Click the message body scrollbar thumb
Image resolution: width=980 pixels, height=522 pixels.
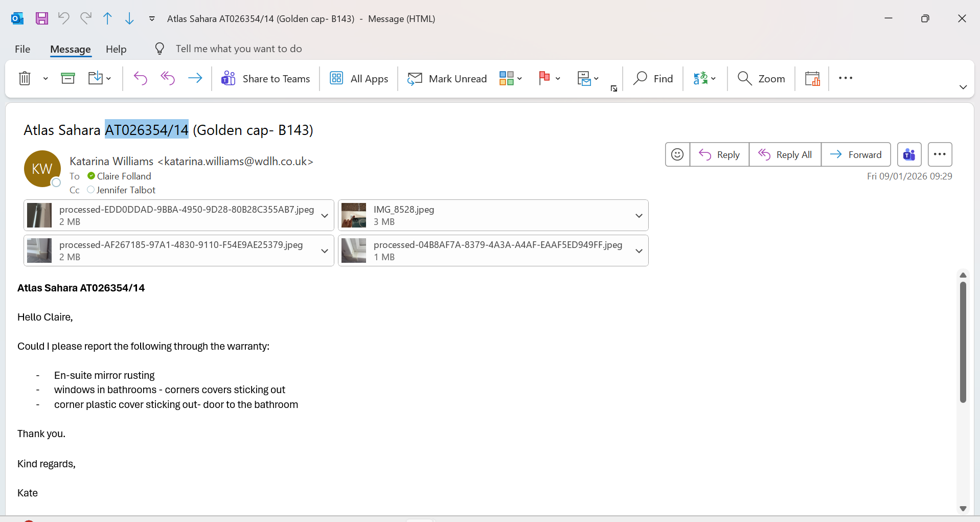963,342
